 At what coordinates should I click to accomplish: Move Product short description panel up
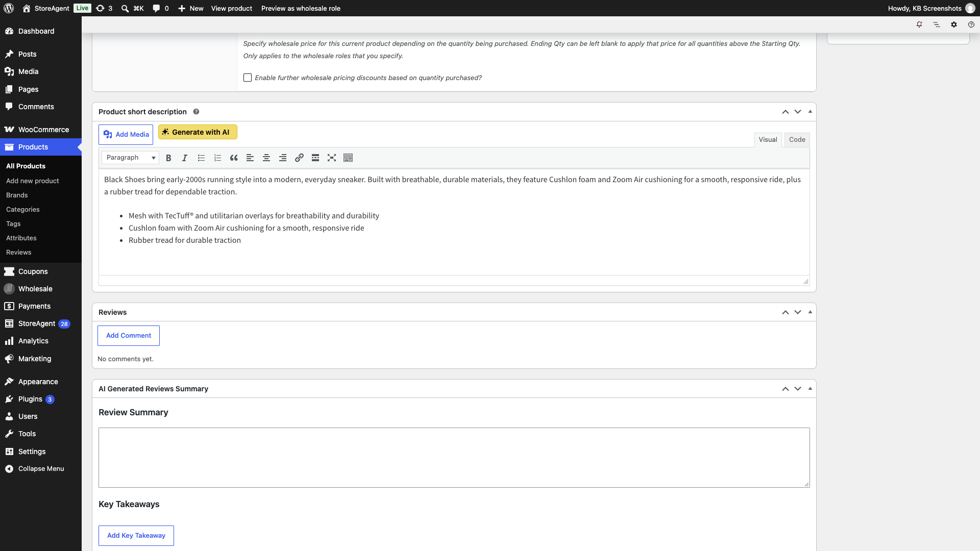point(786,112)
